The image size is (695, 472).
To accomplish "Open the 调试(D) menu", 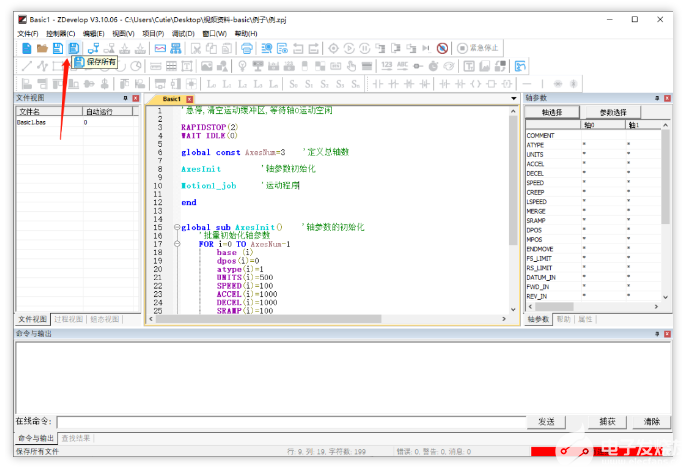I will pos(182,33).
